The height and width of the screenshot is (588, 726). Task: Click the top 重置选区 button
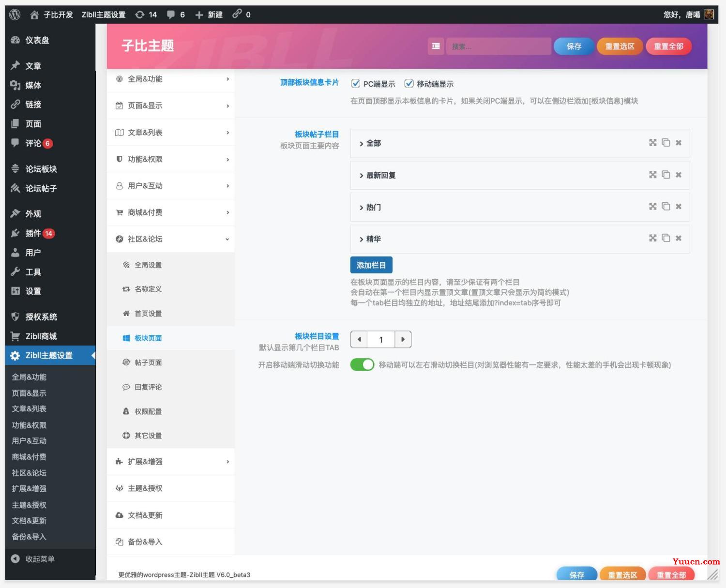point(620,46)
